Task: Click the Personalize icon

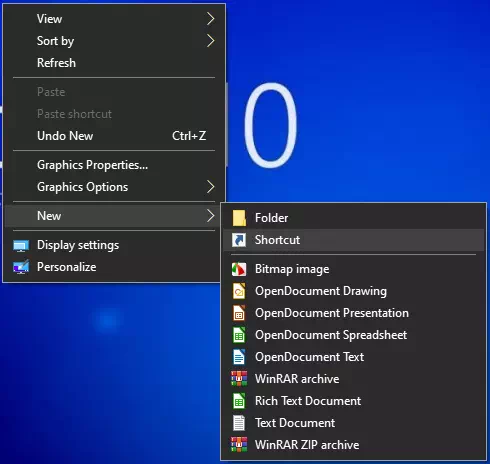Action: pyautogui.click(x=21, y=267)
